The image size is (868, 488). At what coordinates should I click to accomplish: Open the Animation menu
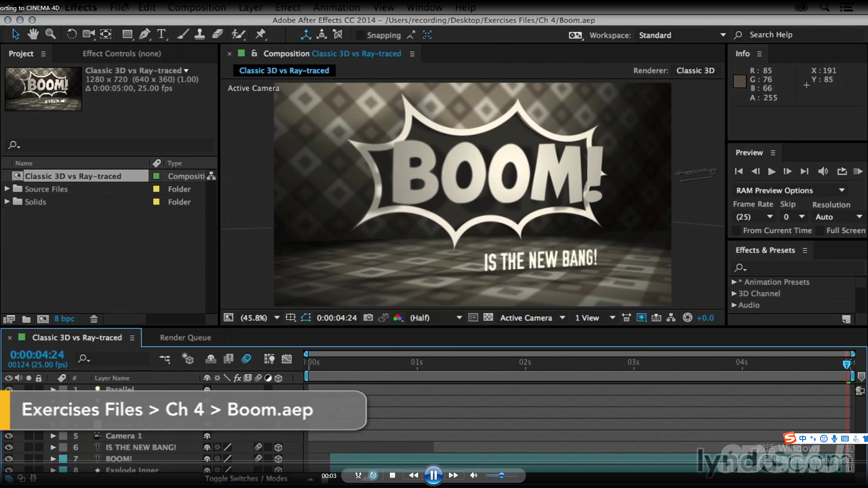[x=337, y=7]
